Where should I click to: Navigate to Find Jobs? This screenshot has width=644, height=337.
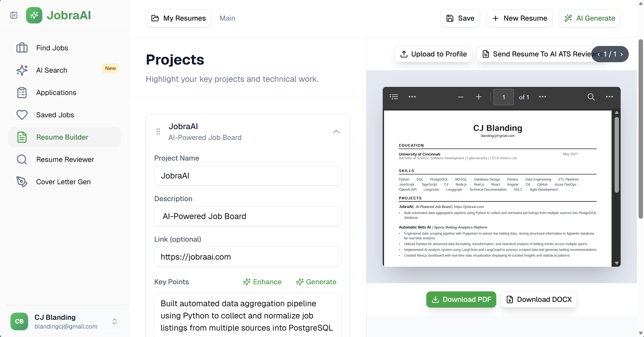tap(64, 48)
